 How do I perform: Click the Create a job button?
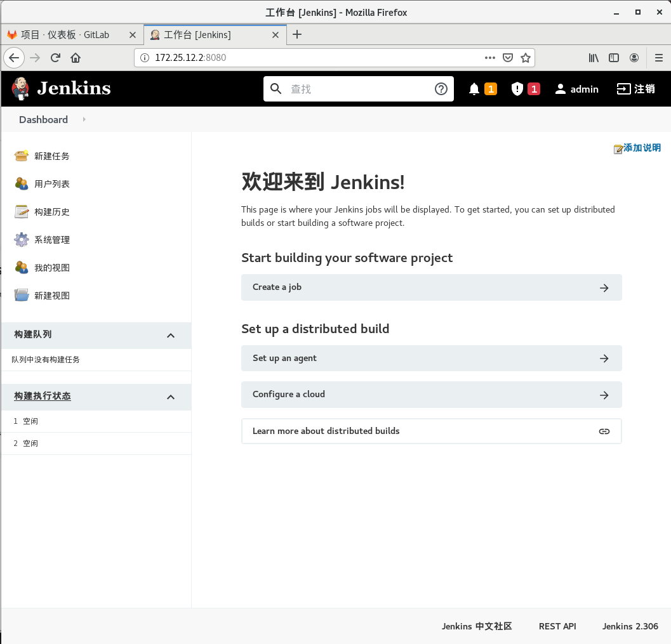pos(432,287)
